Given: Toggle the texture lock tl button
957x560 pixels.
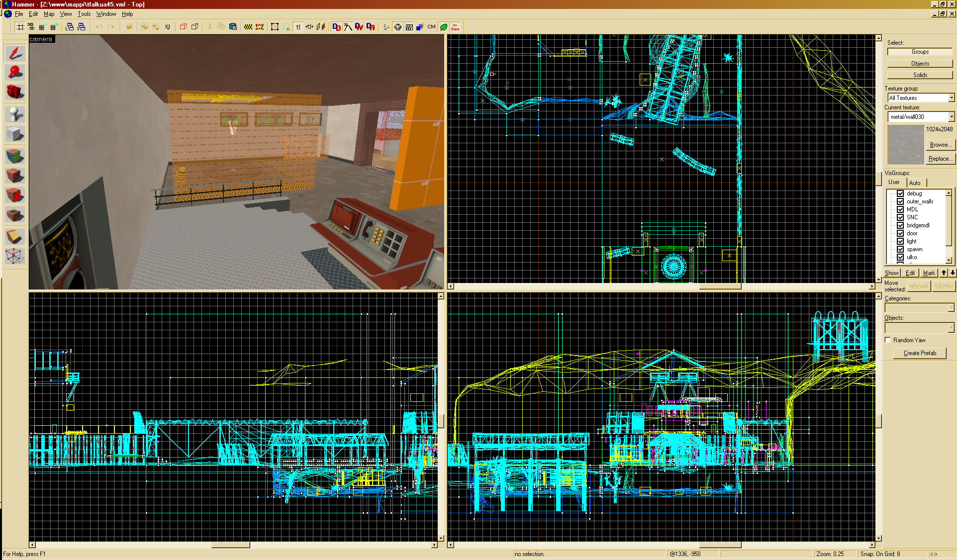Looking at the screenshot, I should (298, 27).
